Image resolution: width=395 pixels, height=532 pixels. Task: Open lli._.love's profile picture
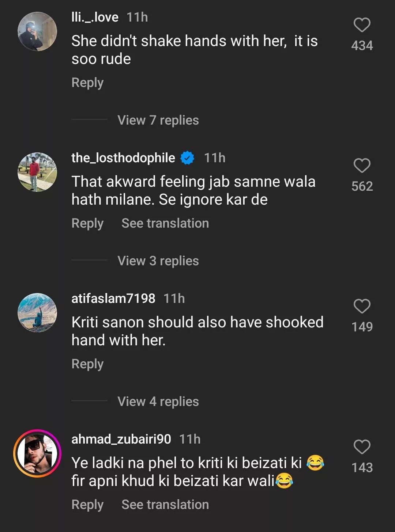click(37, 31)
